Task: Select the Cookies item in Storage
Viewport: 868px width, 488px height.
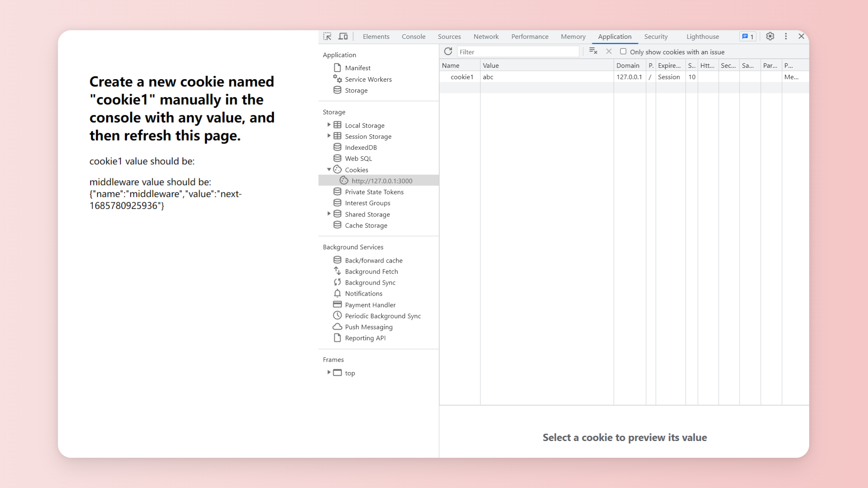Action: coord(356,169)
